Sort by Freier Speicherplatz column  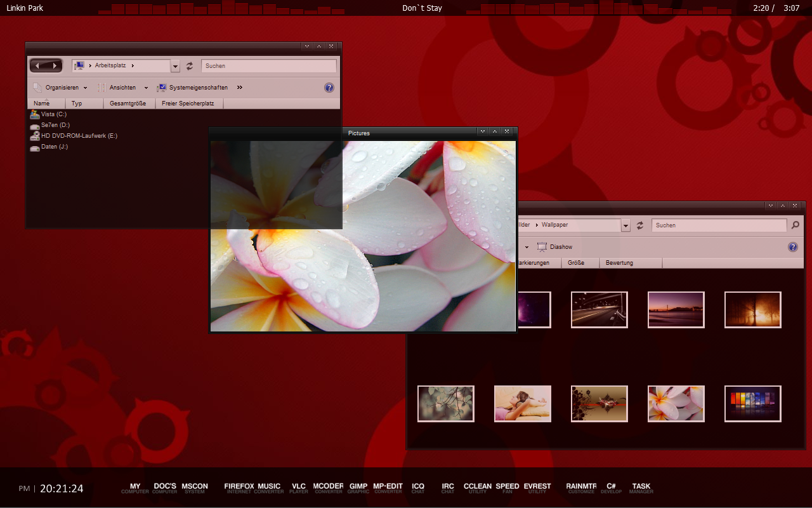point(190,104)
